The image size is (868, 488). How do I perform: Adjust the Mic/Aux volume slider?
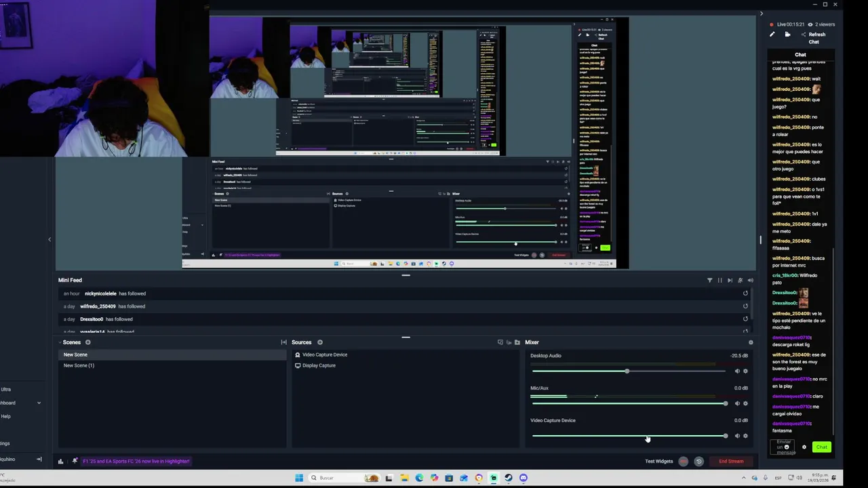point(629,404)
